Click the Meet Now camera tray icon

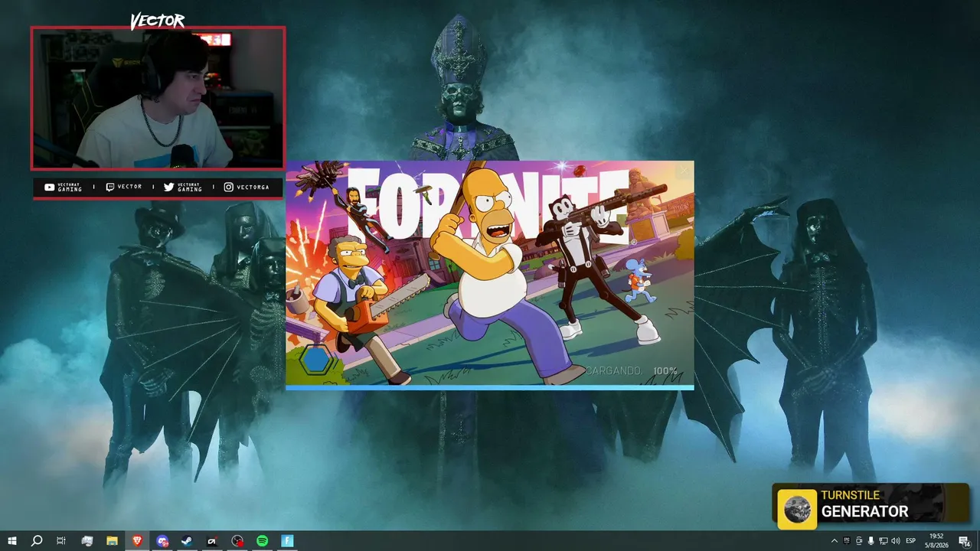(x=859, y=541)
